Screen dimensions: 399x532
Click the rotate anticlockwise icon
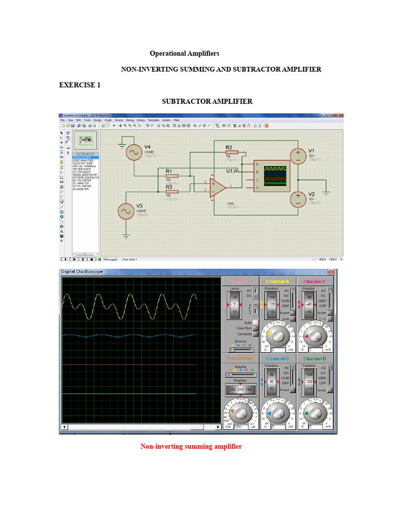pyautogui.click(x=68, y=138)
